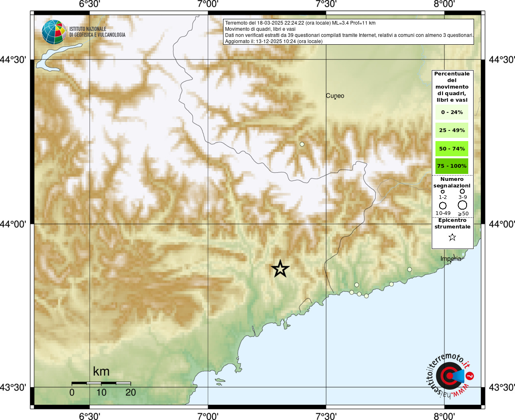This screenshot has width=515, height=420.
Task: Click the 0 - 24% legend swatch
Action: pyautogui.click(x=452, y=112)
